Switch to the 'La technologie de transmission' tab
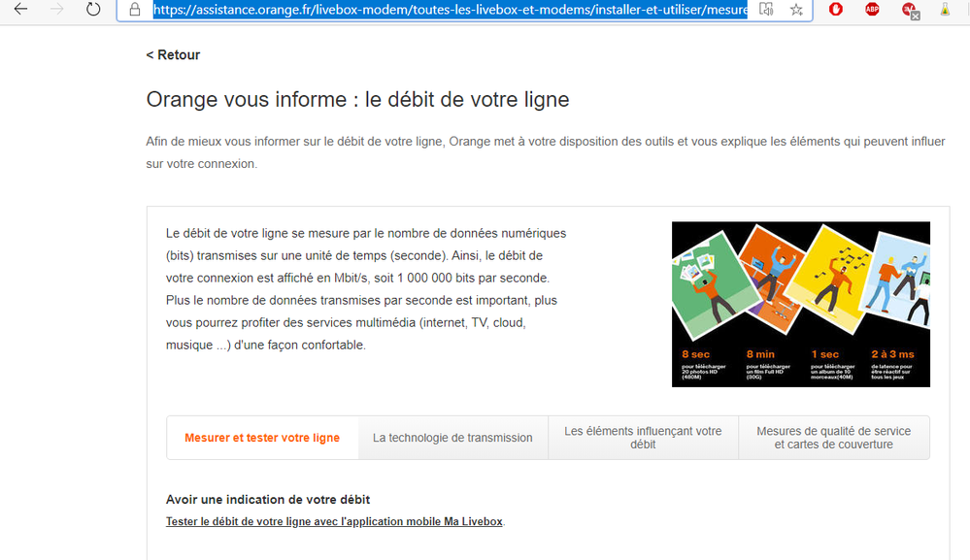Viewport: 970px width, 560px height. pos(452,438)
